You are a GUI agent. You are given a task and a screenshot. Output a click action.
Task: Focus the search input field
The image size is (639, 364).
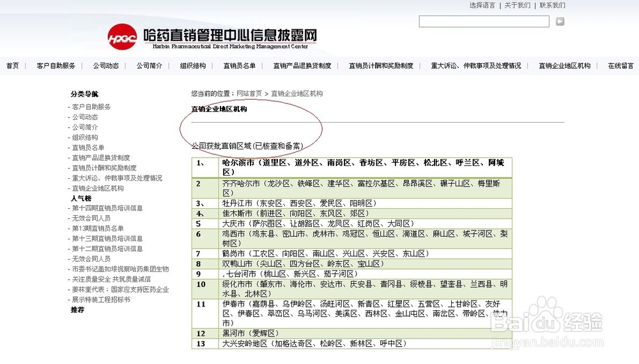(x=484, y=22)
